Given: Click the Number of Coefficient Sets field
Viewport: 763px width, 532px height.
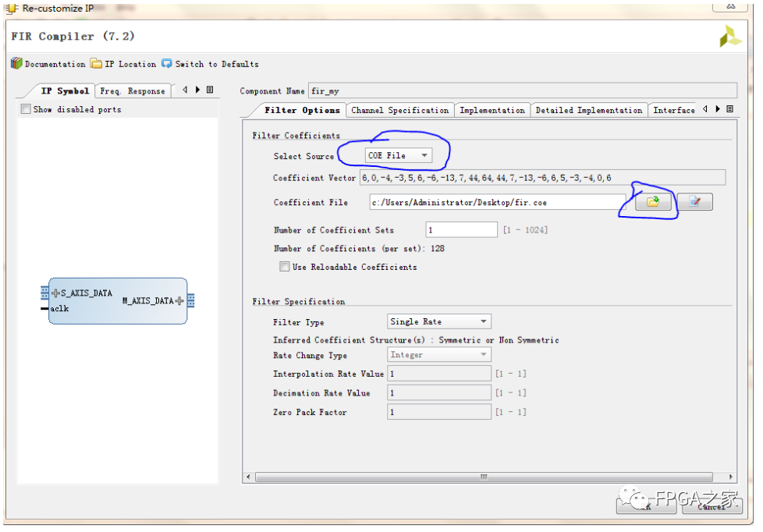Looking at the screenshot, I should (x=461, y=230).
